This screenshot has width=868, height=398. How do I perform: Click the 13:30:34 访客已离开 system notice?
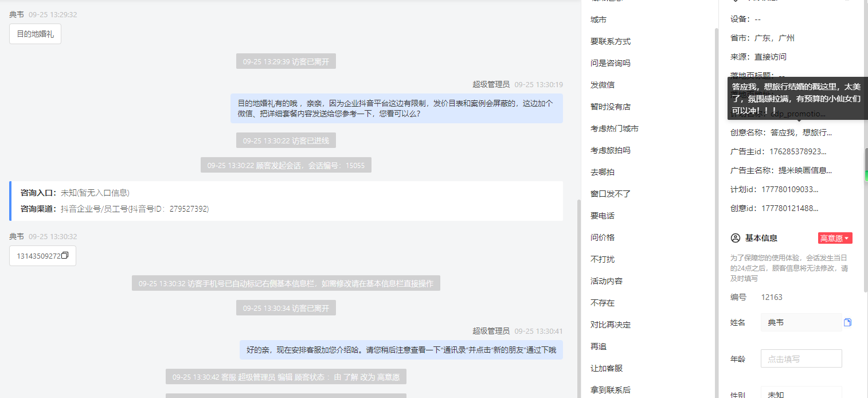point(286,308)
